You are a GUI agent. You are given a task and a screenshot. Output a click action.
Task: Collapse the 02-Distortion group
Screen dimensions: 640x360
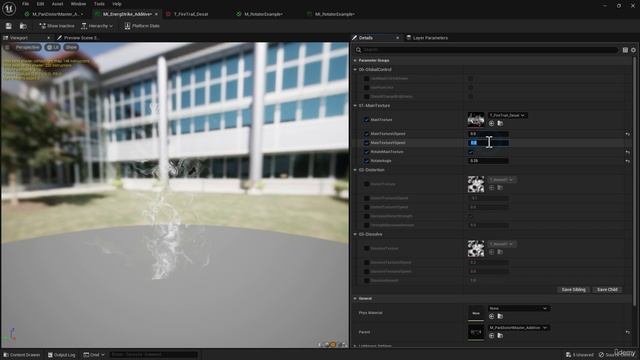click(355, 170)
